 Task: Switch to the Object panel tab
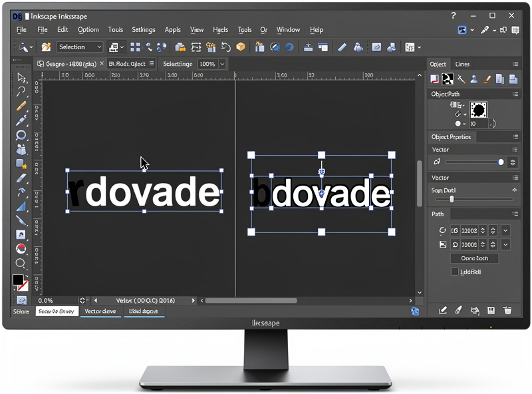438,64
